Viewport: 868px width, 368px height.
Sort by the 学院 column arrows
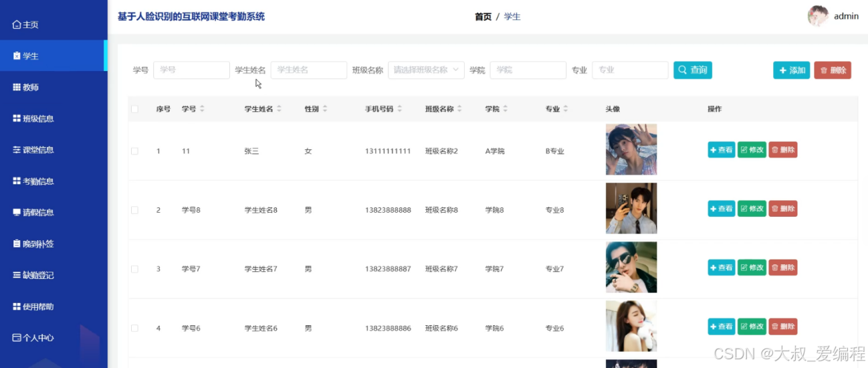click(505, 109)
